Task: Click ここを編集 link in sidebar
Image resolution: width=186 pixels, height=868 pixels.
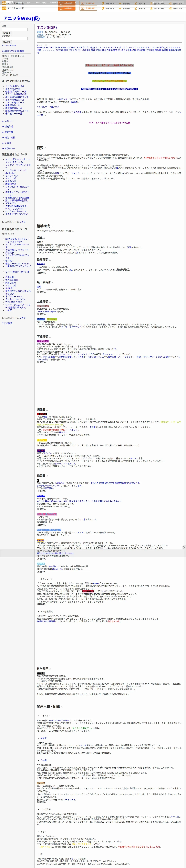Action: (x=7, y=323)
